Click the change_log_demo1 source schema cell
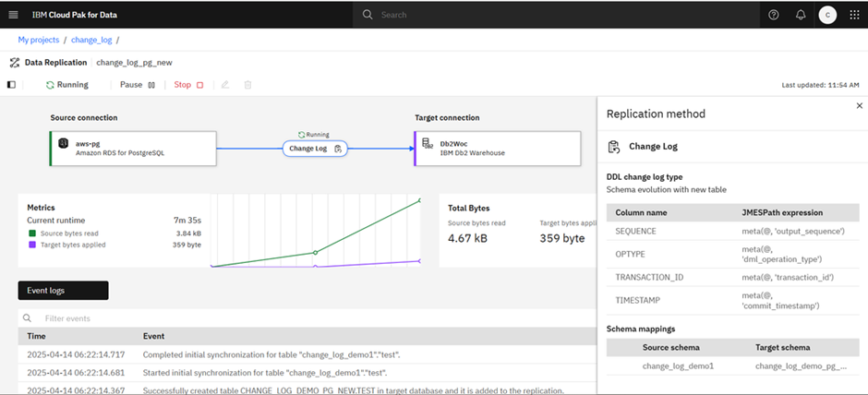The width and height of the screenshot is (868, 395). pyautogui.click(x=678, y=365)
